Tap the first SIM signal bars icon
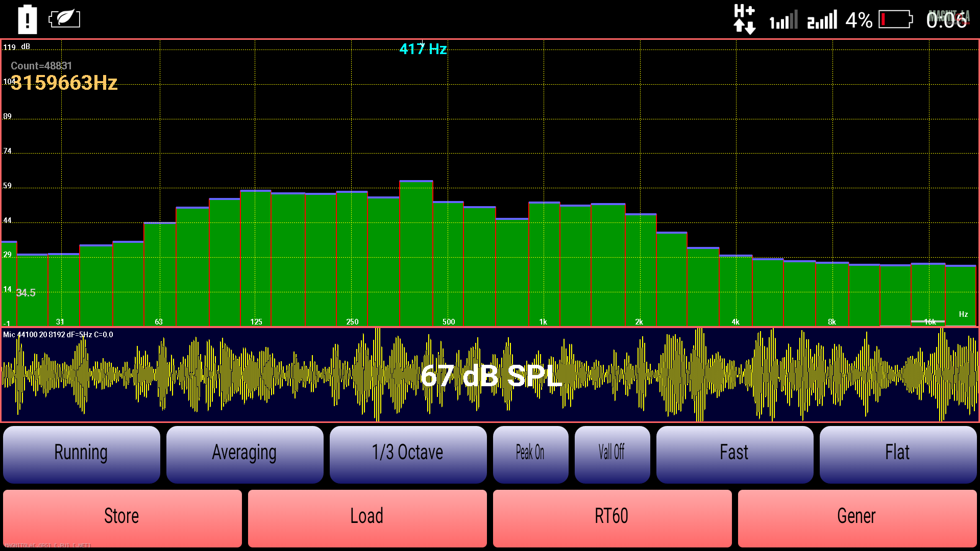The height and width of the screenshot is (551, 980). (783, 20)
